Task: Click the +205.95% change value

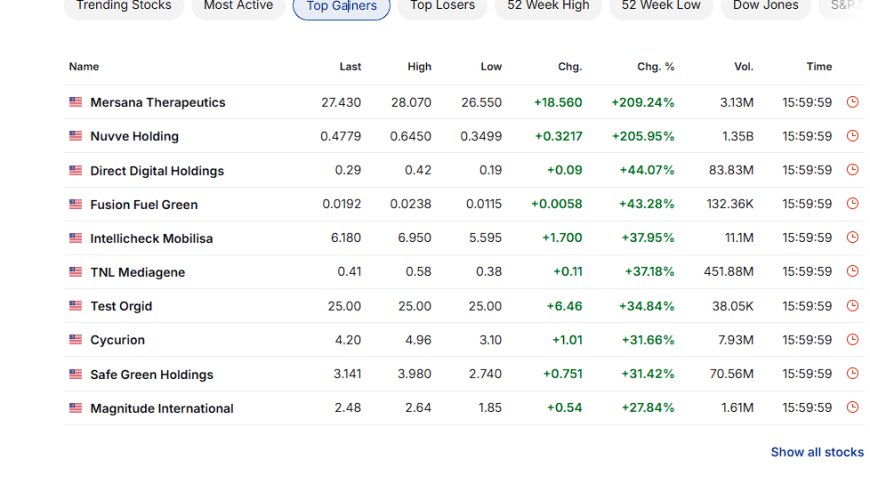Action: click(643, 136)
